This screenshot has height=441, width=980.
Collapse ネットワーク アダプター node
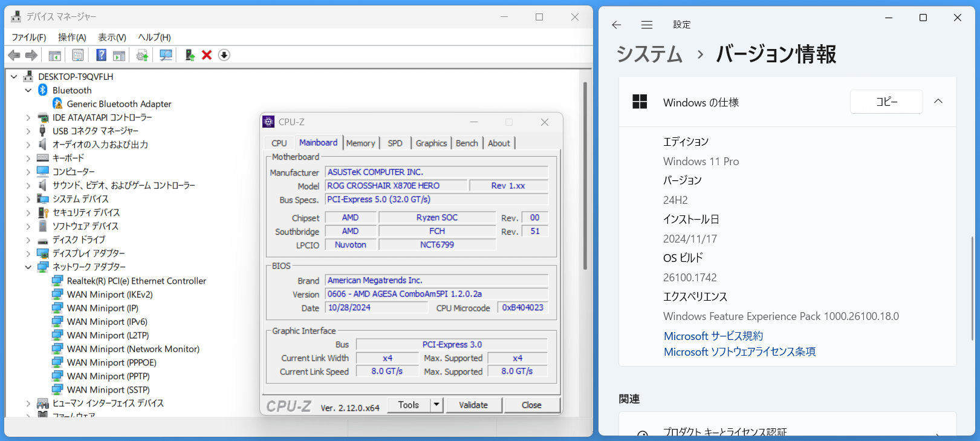pyautogui.click(x=28, y=267)
